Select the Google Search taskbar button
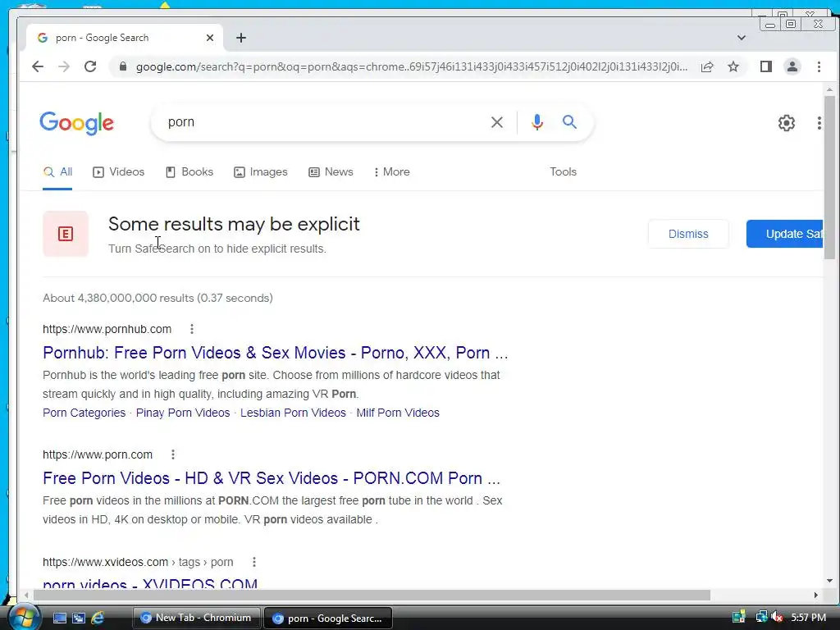The image size is (840, 630). tap(328, 619)
